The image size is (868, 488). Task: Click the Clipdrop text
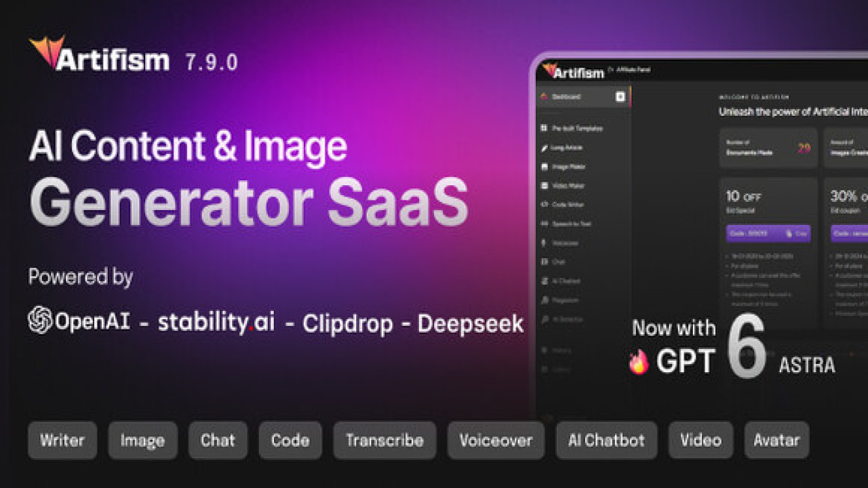coord(347,323)
